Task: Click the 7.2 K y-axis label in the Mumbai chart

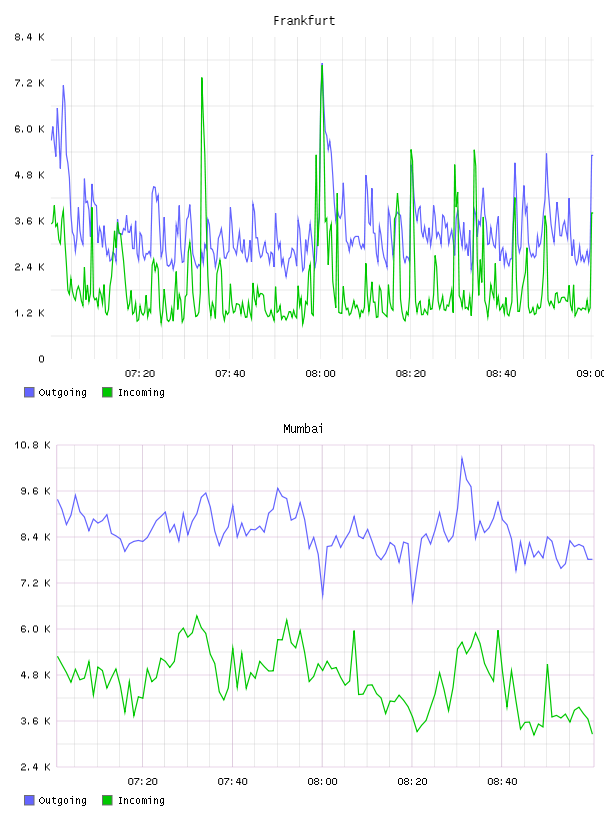Action: 35,583
